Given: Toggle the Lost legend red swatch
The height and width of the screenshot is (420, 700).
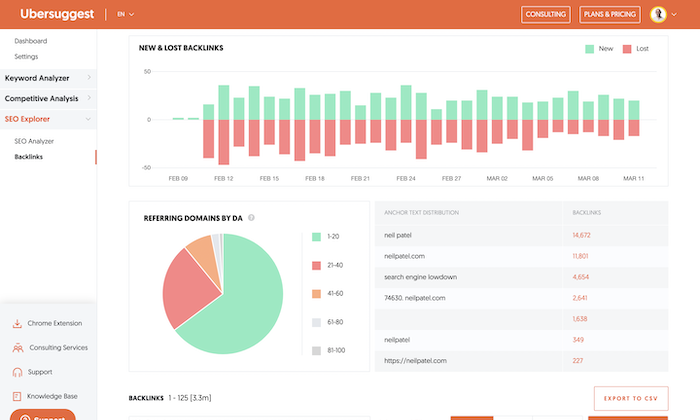Looking at the screenshot, I should (x=627, y=49).
